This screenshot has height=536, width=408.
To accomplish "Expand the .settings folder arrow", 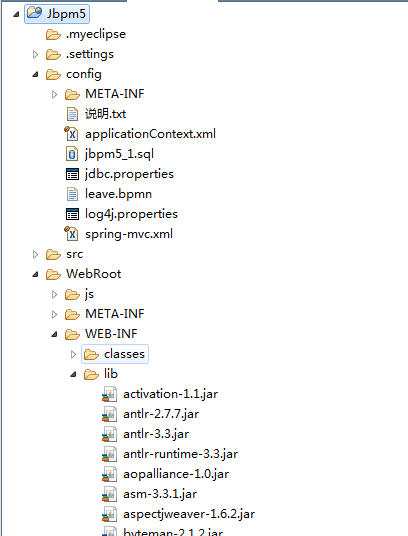I will (x=35, y=54).
